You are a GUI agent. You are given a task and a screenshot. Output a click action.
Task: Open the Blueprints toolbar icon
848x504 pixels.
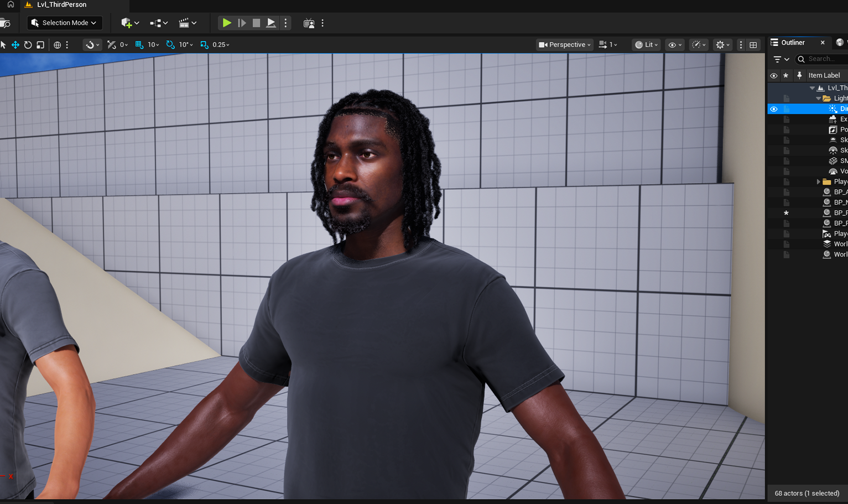tap(157, 23)
